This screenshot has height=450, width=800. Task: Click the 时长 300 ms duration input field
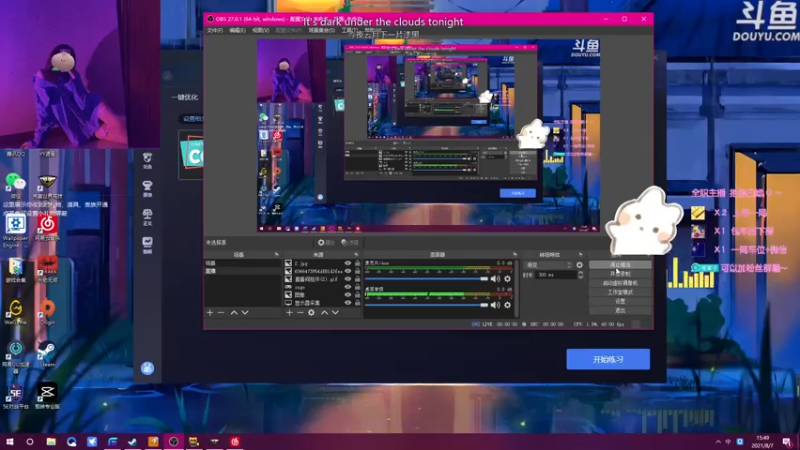tap(556, 274)
